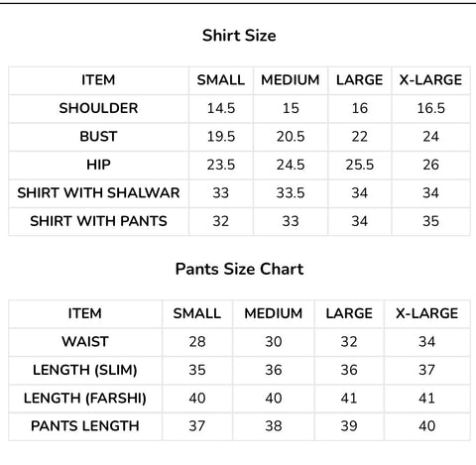Click shoulder small value 14.5
476x465 pixels.
tap(221, 108)
